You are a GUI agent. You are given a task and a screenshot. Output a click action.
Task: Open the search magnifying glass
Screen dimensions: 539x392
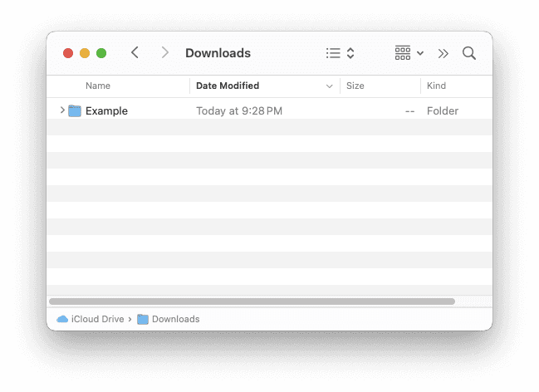coord(469,53)
